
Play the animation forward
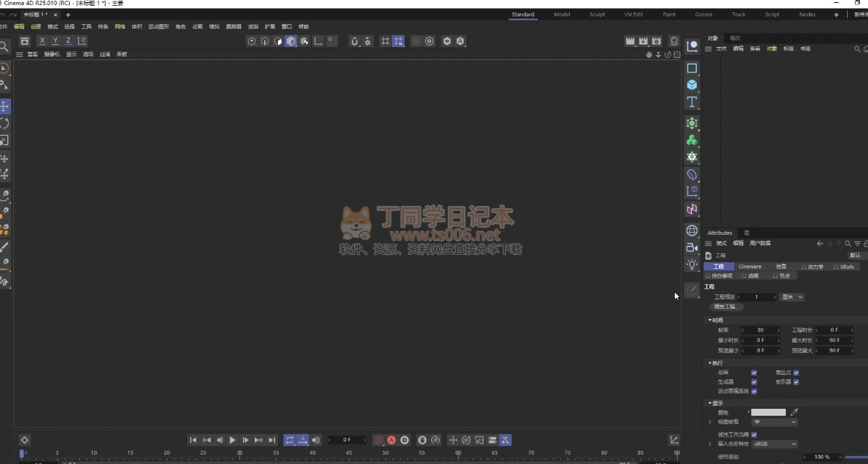tap(232, 440)
